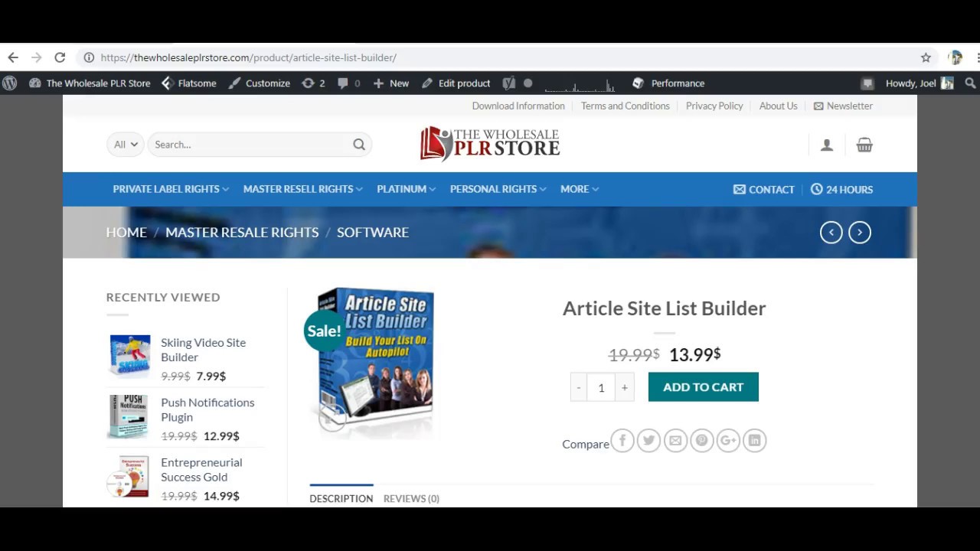The image size is (980, 551).
Task: Click the 24 Hours clock link
Action: point(842,189)
